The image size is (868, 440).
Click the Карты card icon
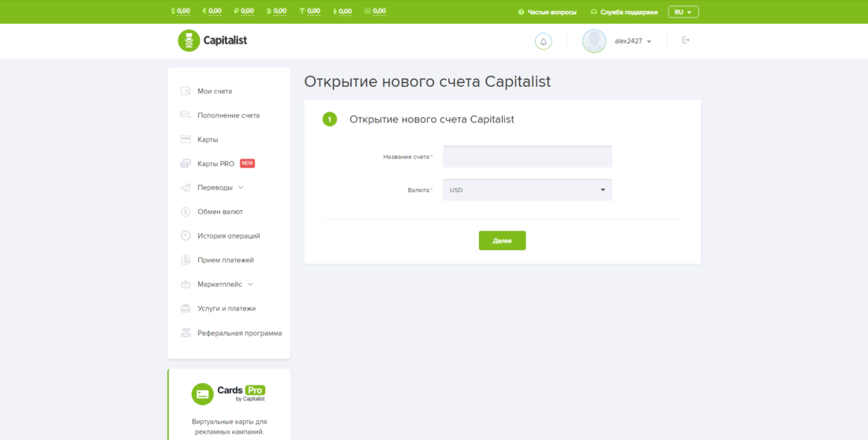click(x=185, y=140)
